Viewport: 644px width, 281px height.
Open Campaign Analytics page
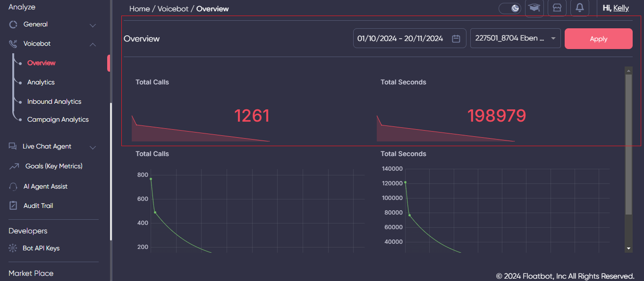click(x=58, y=119)
